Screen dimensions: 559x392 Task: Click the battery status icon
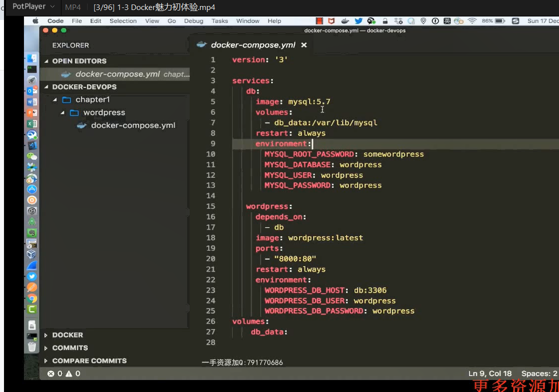[x=500, y=21]
